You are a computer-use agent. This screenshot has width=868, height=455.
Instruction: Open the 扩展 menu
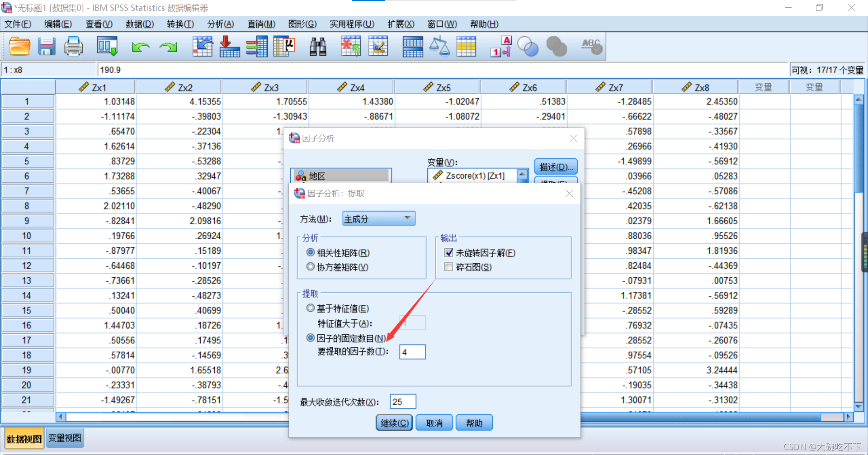pyautogui.click(x=401, y=24)
